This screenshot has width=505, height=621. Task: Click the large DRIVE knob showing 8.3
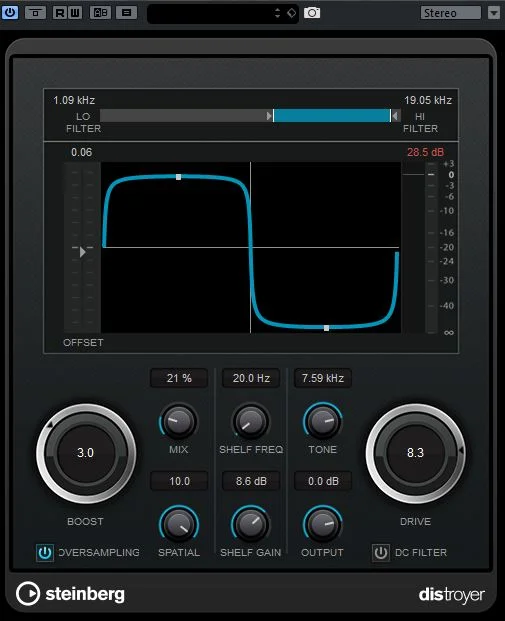[415, 453]
